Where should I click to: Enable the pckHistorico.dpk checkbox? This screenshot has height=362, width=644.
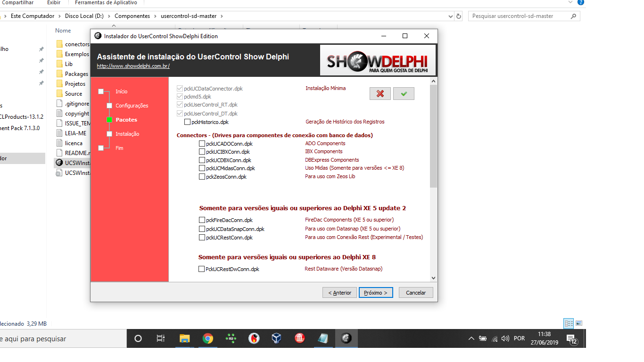tap(188, 122)
